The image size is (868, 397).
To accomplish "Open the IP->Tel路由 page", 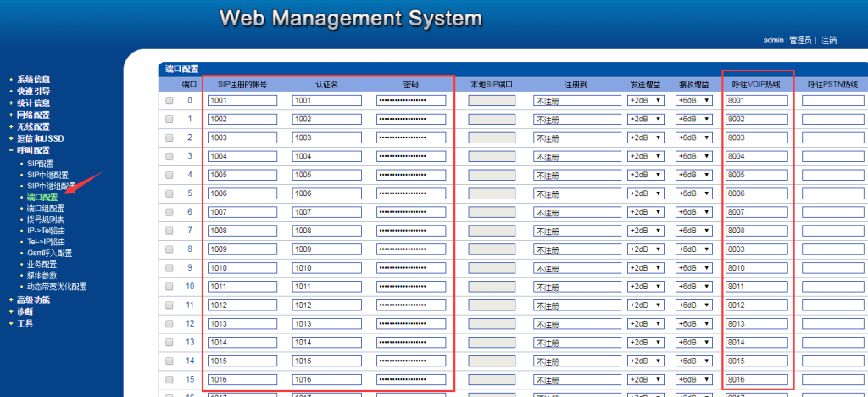I will click(46, 230).
